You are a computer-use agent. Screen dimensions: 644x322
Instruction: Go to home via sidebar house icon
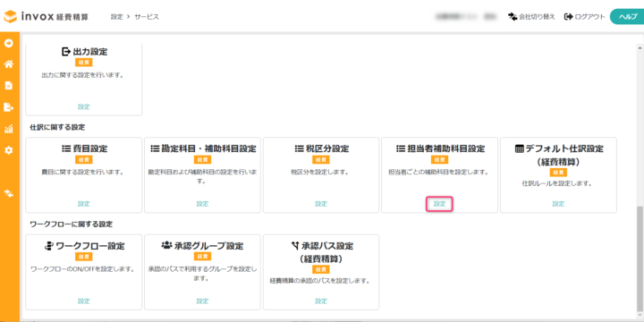[x=9, y=64]
